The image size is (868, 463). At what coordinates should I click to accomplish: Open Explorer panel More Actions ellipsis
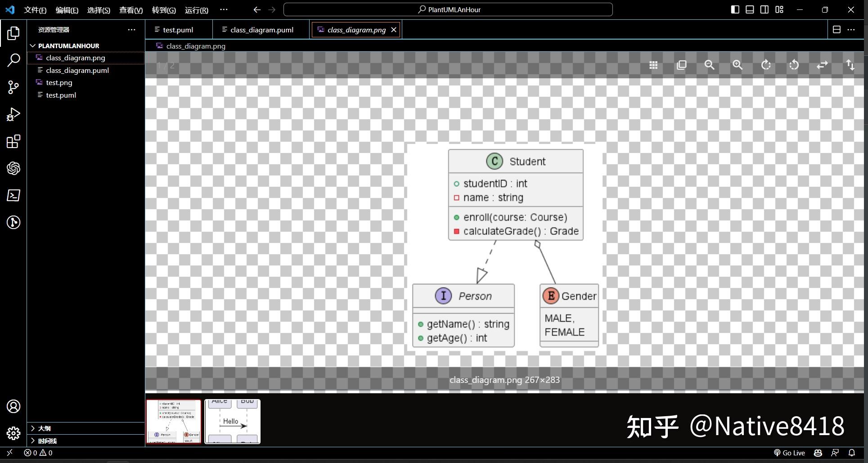click(131, 30)
